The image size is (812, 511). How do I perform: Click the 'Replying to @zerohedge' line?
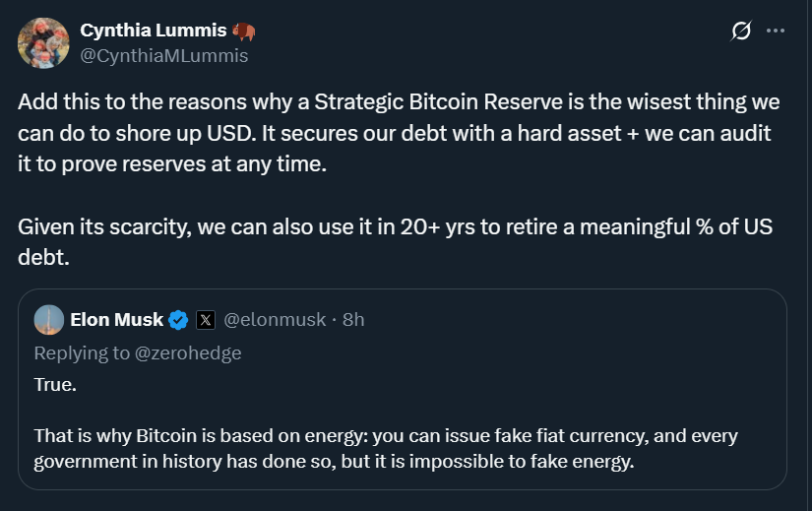(138, 352)
